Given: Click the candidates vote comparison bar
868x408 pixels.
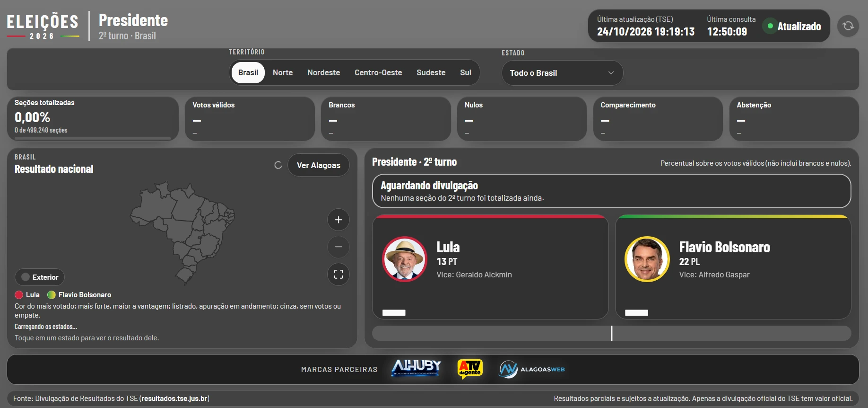Looking at the screenshot, I should [x=612, y=333].
